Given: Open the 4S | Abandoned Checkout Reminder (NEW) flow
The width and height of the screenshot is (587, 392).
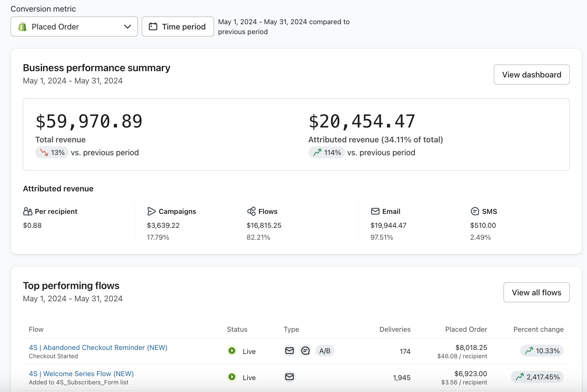Looking at the screenshot, I should click(98, 348).
